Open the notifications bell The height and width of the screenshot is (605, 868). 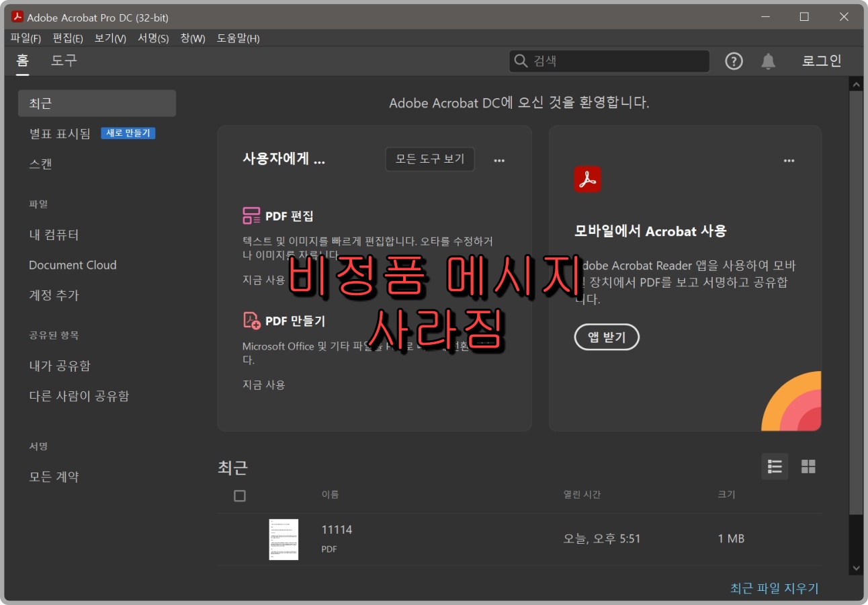point(768,61)
